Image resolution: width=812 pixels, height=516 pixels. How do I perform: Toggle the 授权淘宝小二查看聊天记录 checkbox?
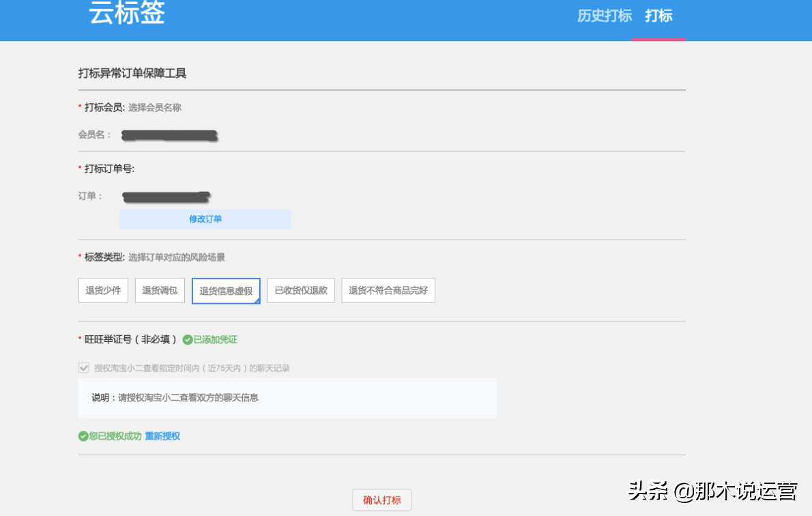(x=84, y=368)
